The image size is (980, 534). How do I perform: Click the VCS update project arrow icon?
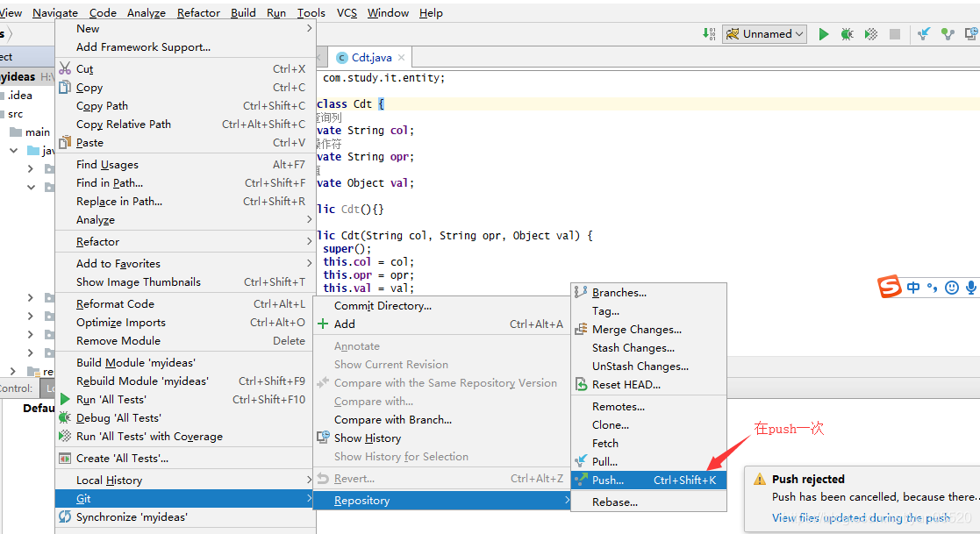pyautogui.click(x=924, y=34)
